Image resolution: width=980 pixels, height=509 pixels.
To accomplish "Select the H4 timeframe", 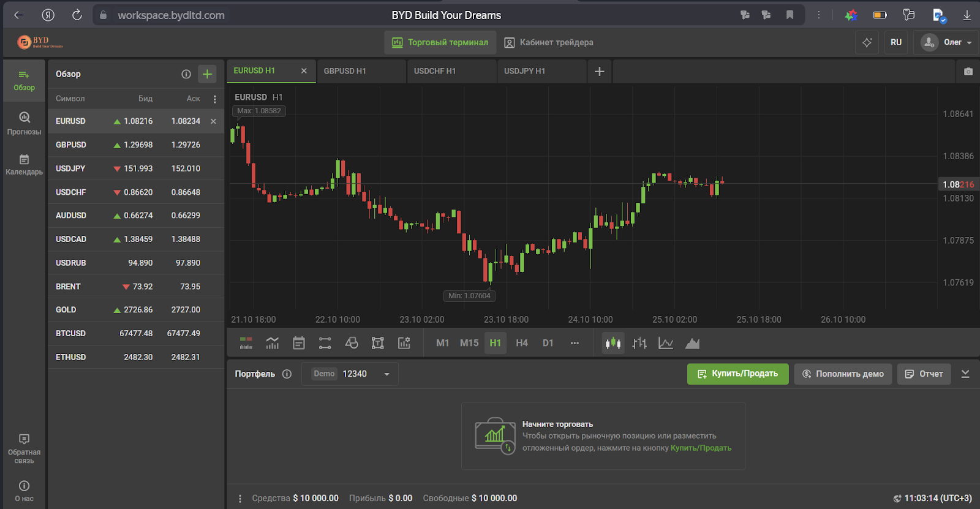I will (x=521, y=343).
